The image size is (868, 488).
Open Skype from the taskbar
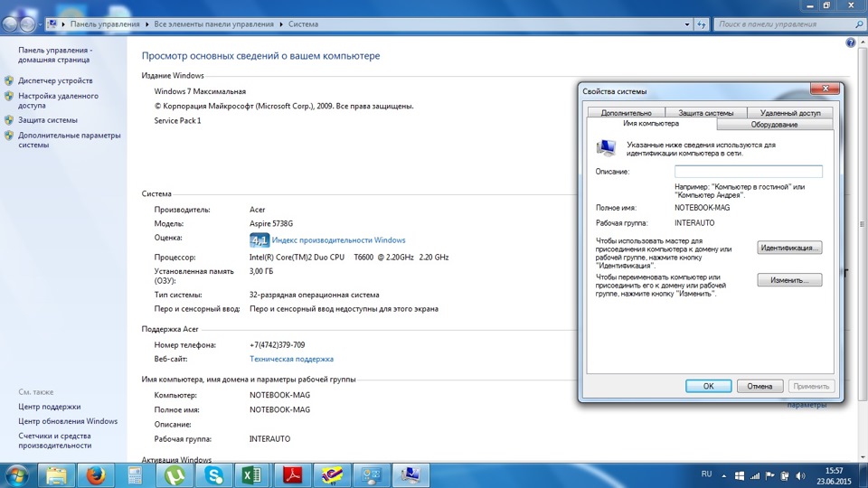(x=213, y=476)
